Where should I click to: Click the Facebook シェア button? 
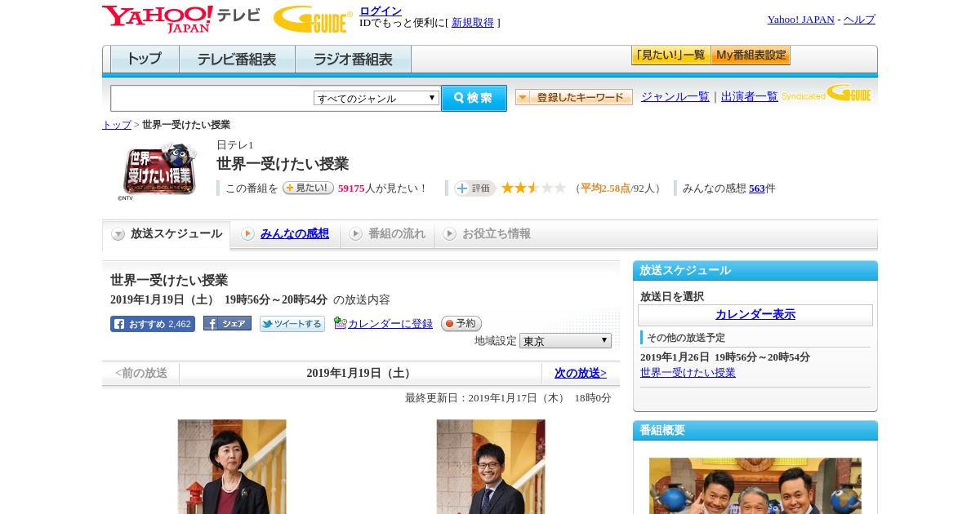coord(227,324)
